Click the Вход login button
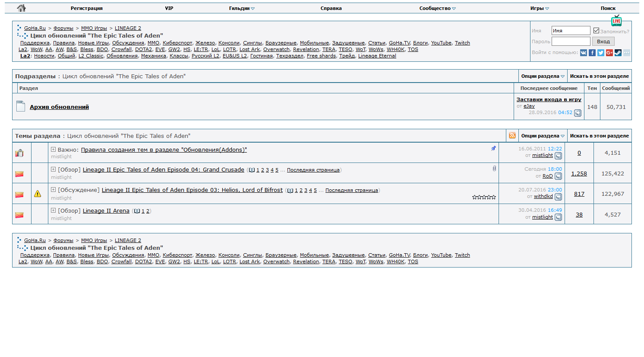Screen dimensions: 644x357 coord(603,41)
